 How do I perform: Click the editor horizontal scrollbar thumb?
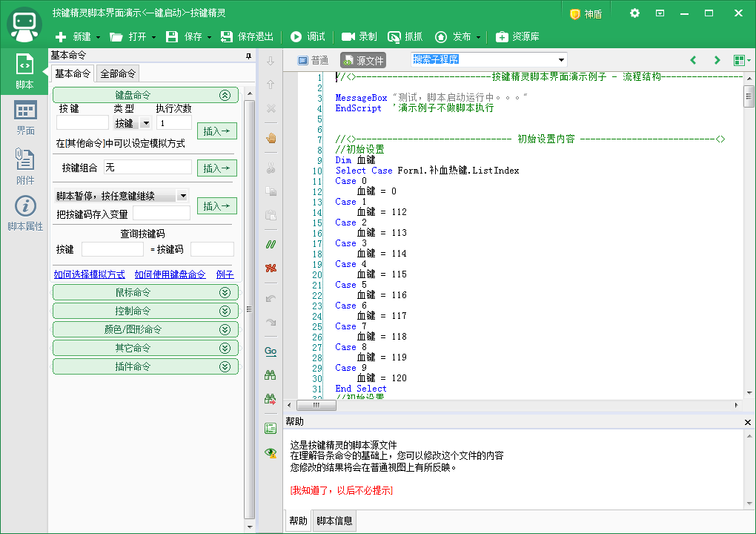click(316, 405)
